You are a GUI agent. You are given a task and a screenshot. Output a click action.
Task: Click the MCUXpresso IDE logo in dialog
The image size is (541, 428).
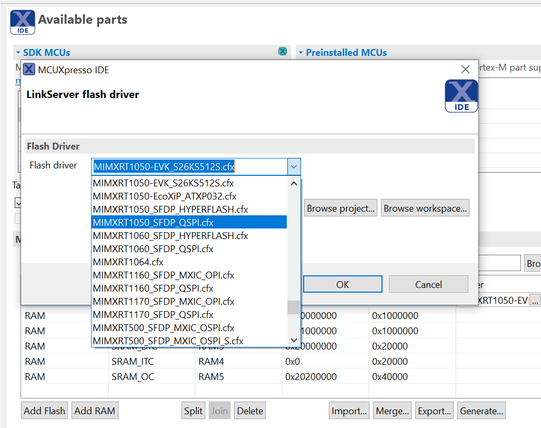[x=461, y=96]
